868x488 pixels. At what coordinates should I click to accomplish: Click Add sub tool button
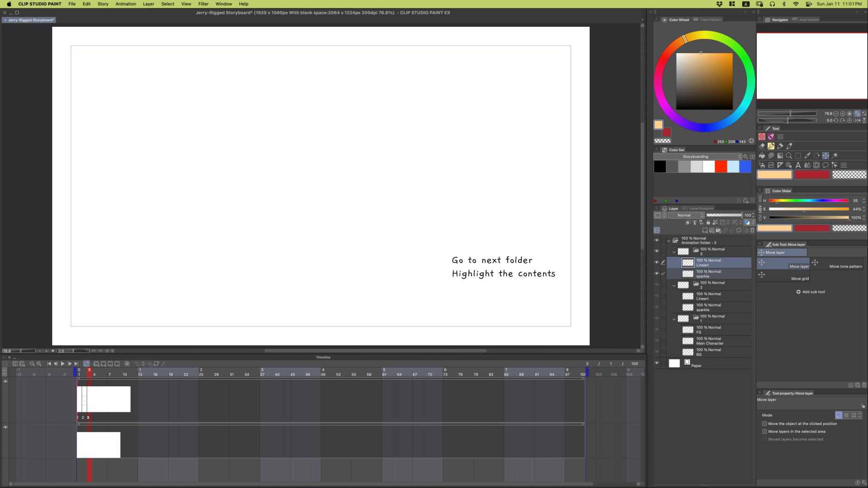click(x=811, y=292)
